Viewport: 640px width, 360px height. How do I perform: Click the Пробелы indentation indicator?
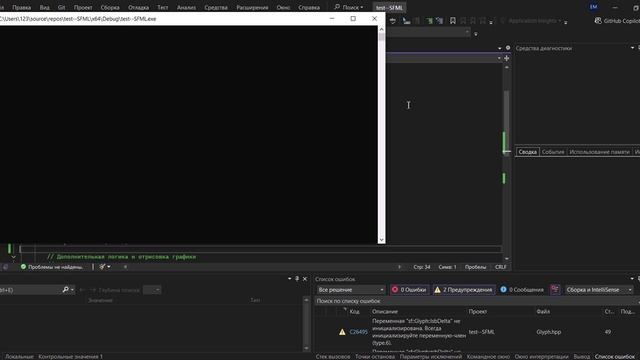pos(476,267)
